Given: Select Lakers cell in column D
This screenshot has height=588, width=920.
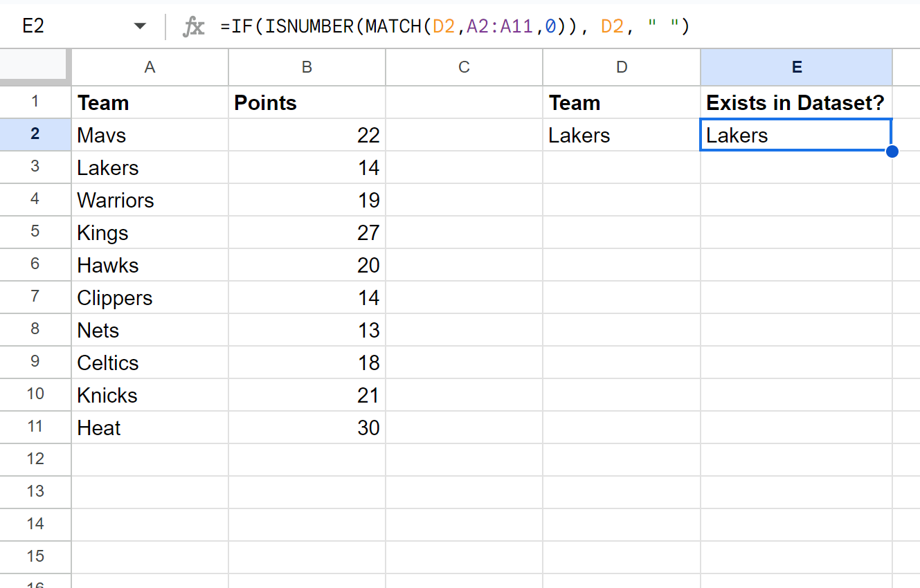Looking at the screenshot, I should (622, 135).
